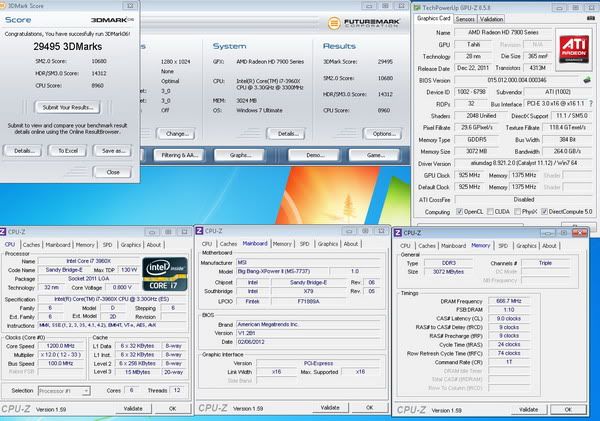Click the ATI CrossFire Disabled field

[x=523, y=199]
